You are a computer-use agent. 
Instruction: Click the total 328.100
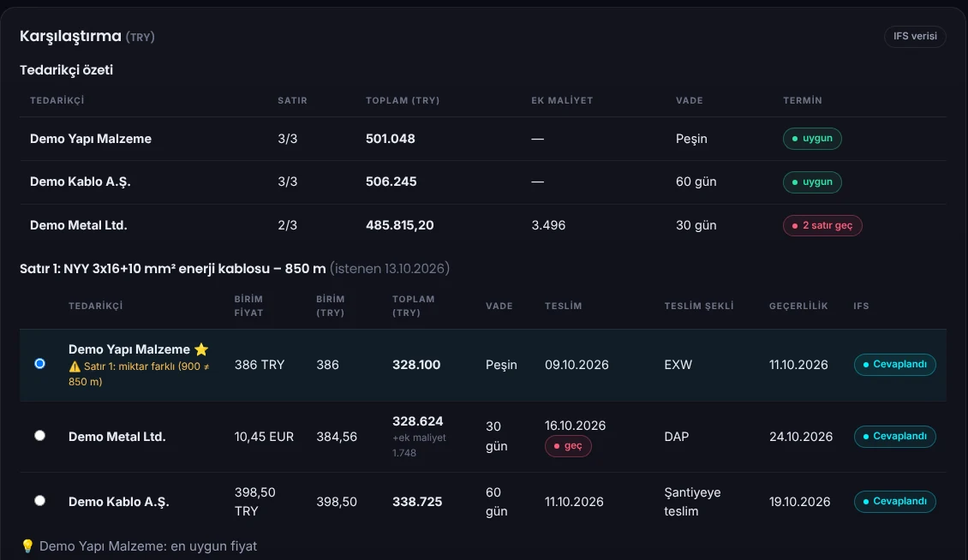(416, 365)
